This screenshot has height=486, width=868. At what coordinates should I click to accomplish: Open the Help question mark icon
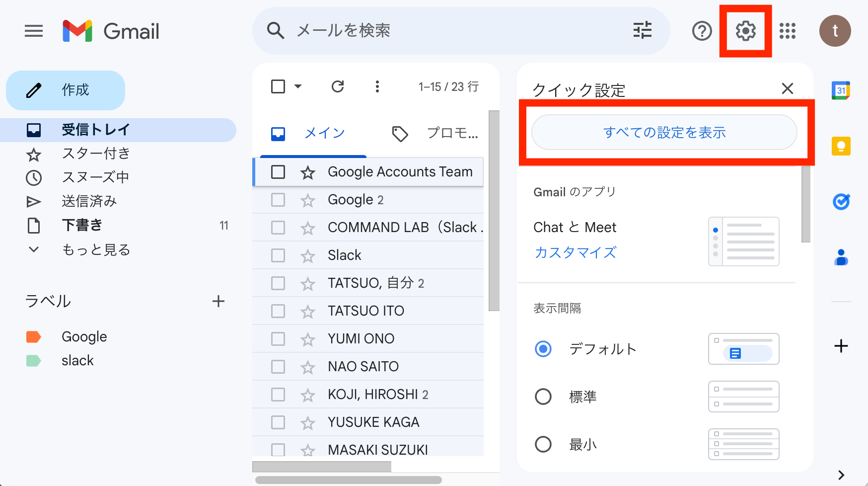click(702, 31)
